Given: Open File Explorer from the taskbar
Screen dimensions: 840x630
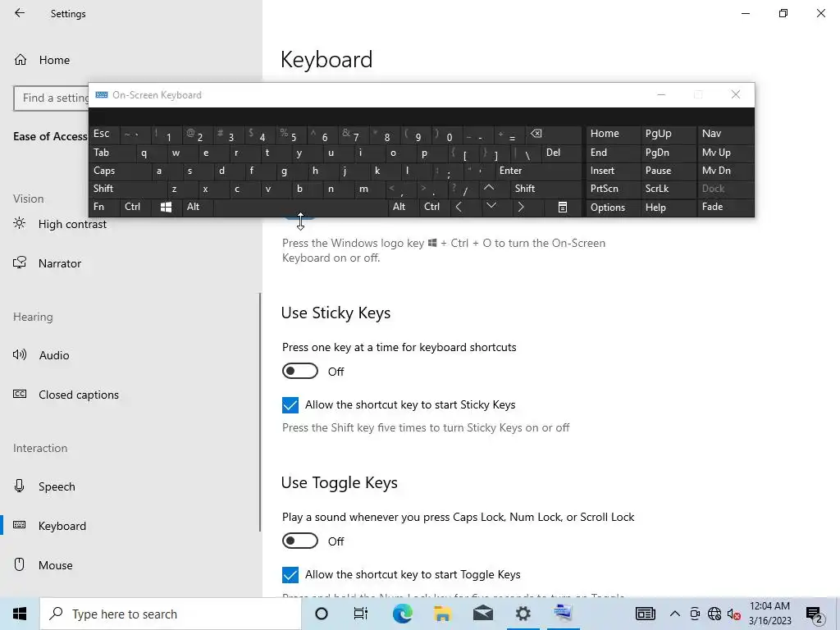Looking at the screenshot, I should (442, 614).
